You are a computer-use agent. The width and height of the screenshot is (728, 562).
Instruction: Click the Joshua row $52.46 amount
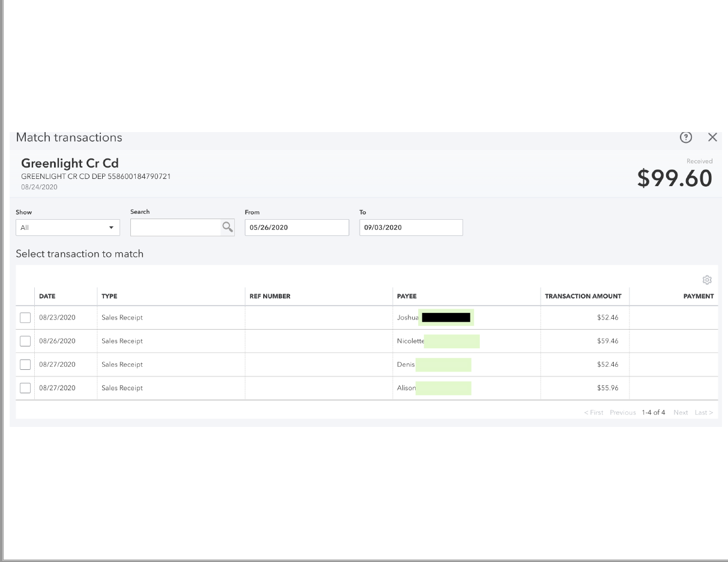(608, 318)
